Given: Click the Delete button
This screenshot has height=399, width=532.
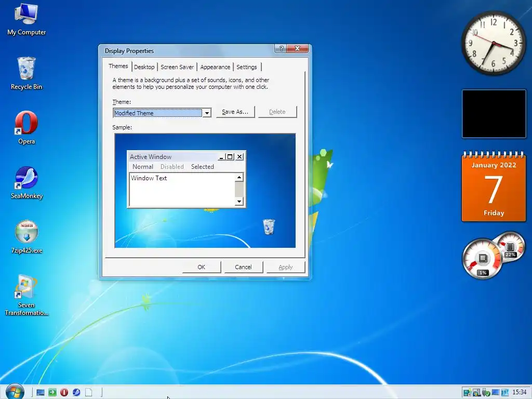Looking at the screenshot, I should [x=277, y=112].
